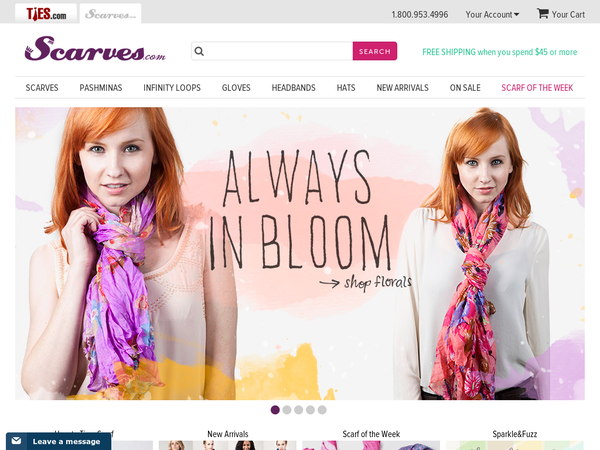Select the second carousel slide dot
600x450 pixels.
pyautogui.click(x=287, y=410)
